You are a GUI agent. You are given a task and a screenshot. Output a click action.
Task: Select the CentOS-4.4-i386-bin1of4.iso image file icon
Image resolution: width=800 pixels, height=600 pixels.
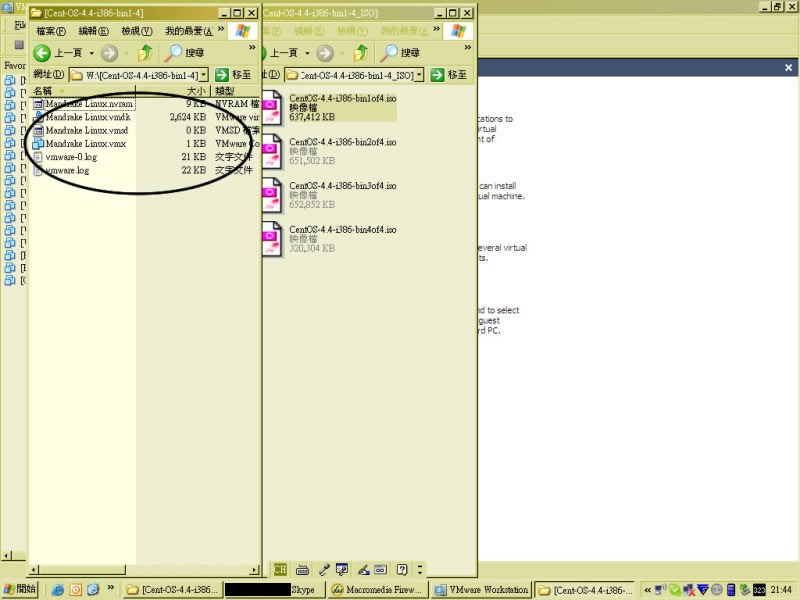272,108
